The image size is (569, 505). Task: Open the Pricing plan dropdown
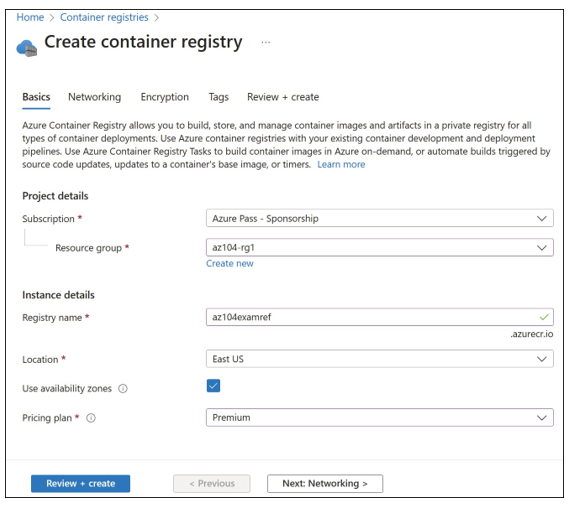coord(380,418)
